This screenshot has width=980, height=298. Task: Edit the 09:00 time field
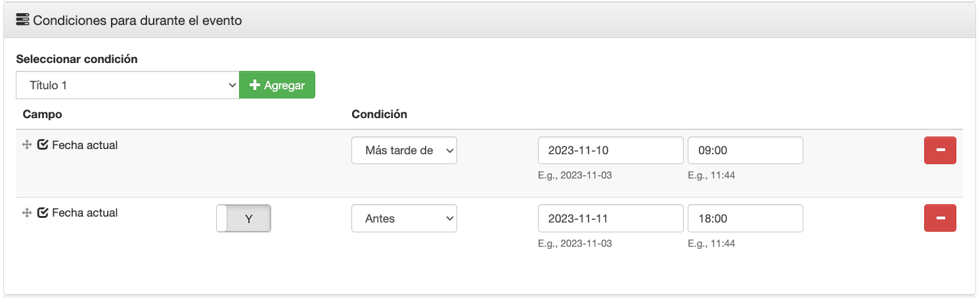(746, 150)
